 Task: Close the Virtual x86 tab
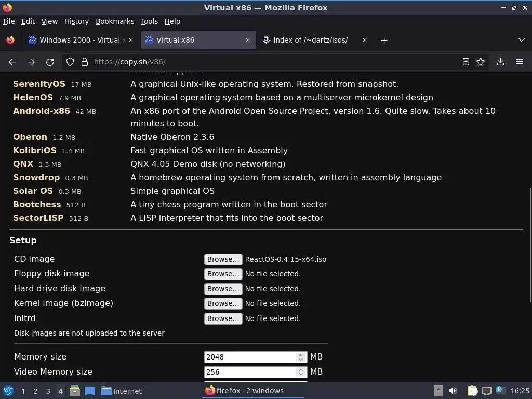point(248,40)
